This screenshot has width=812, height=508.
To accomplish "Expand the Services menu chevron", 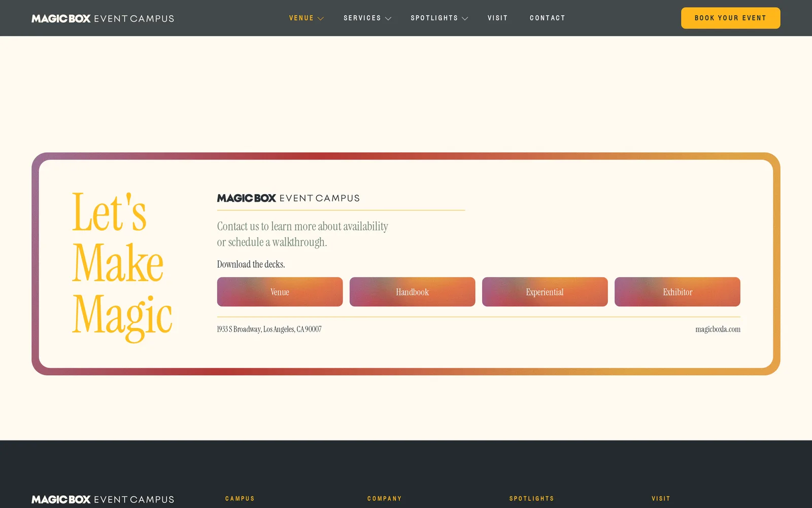I will click(388, 18).
